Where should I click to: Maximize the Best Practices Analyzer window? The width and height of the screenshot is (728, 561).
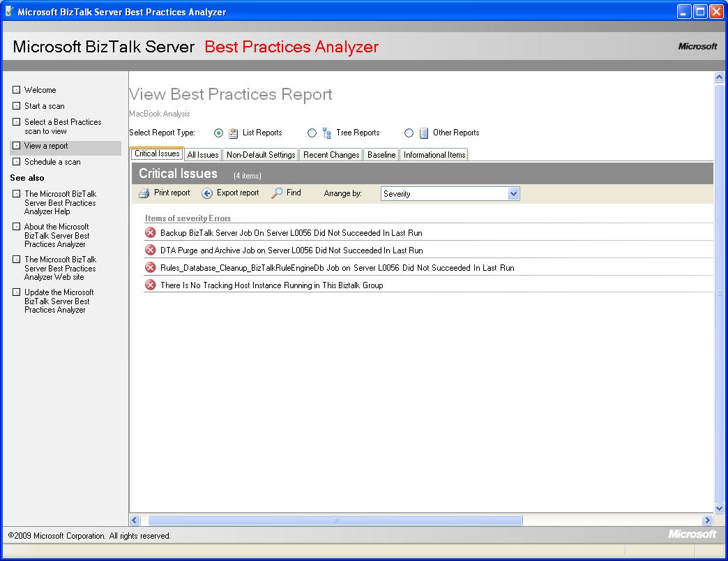coord(700,11)
